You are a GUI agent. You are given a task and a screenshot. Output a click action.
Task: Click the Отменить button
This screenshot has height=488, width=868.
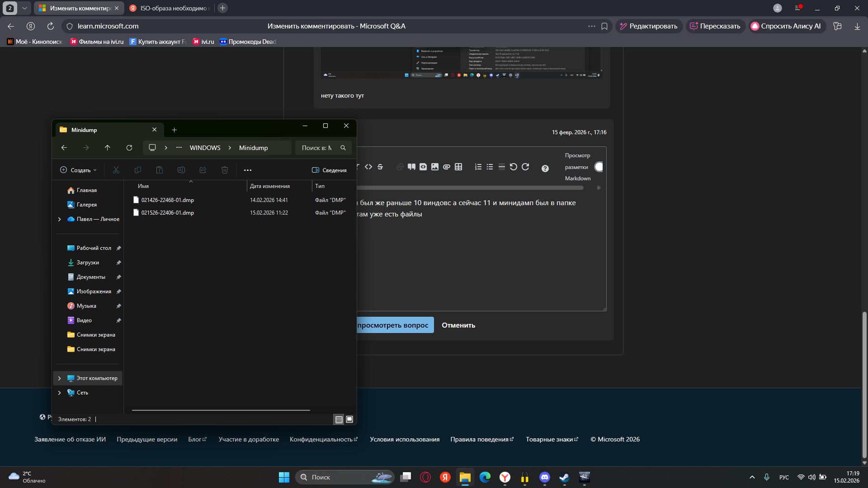(x=458, y=325)
